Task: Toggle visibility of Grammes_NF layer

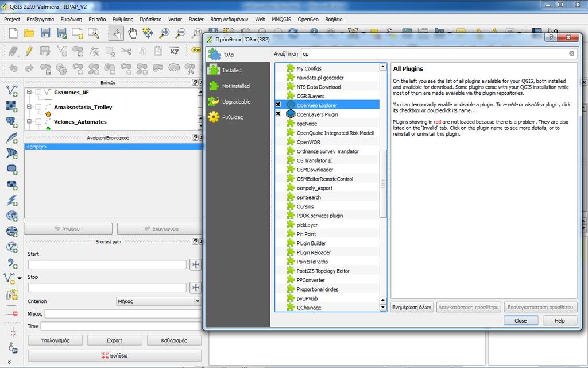Action: pos(38,93)
